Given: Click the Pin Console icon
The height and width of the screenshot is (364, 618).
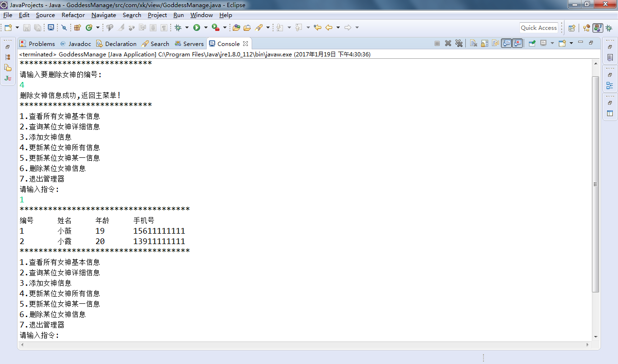Looking at the screenshot, I should click(532, 43).
